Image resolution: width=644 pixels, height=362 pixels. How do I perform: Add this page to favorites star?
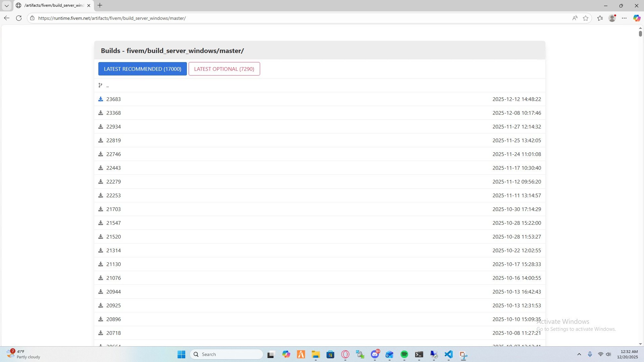(586, 18)
